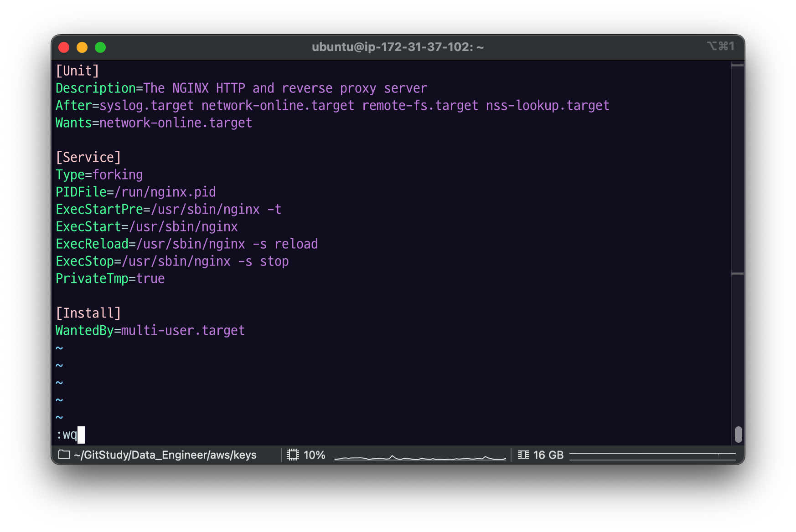
Task: Click the vertical scrollbar thumb on the right
Action: (x=739, y=435)
